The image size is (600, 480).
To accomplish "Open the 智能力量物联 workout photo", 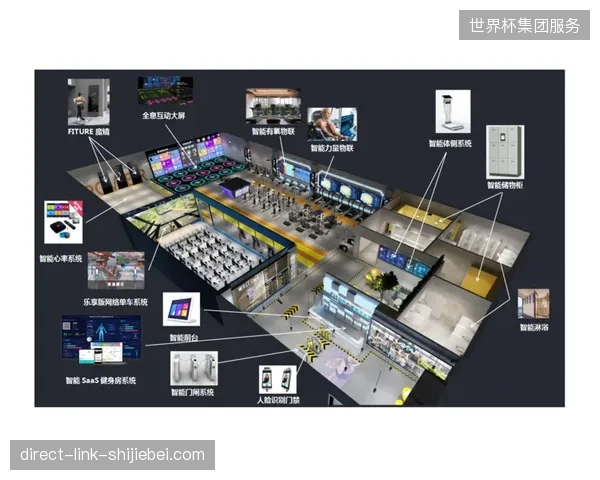I will 332,124.
